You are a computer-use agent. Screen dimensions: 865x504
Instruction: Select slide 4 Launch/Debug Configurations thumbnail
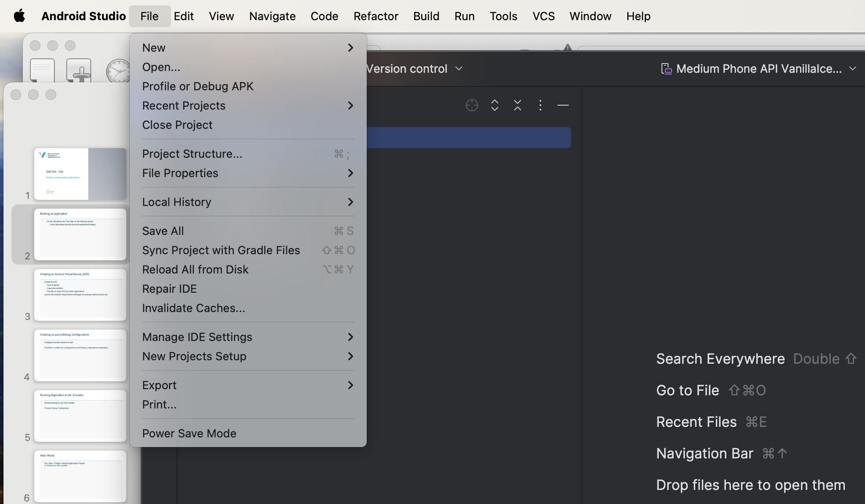[x=80, y=355]
